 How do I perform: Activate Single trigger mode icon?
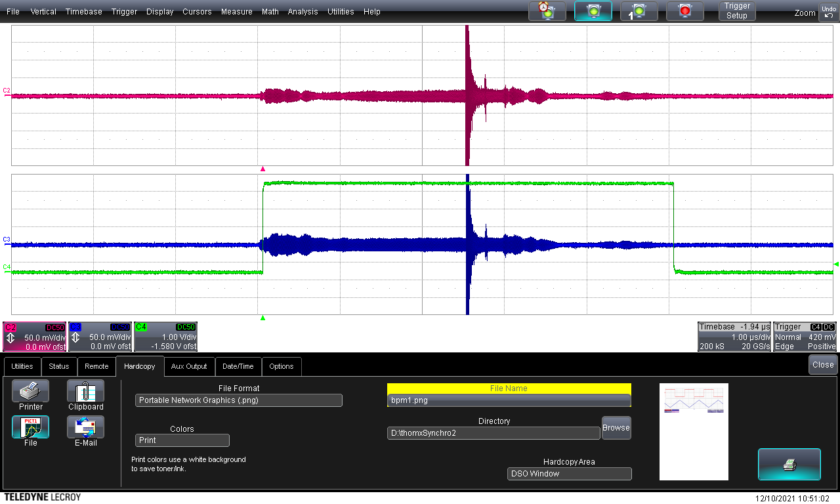639,11
